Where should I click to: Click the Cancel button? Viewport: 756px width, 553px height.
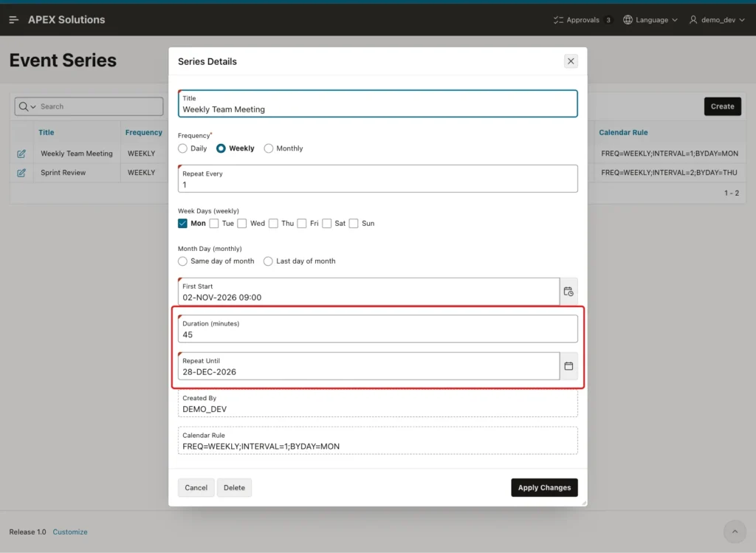(x=196, y=487)
